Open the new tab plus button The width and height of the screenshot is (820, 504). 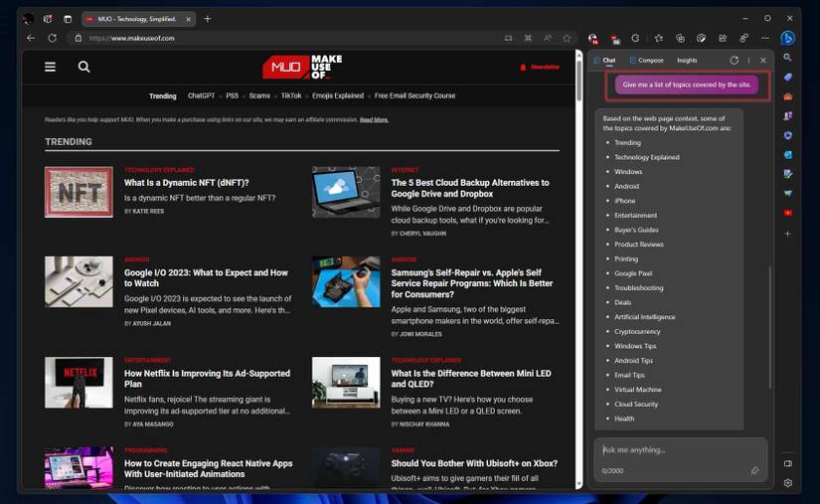[x=208, y=19]
